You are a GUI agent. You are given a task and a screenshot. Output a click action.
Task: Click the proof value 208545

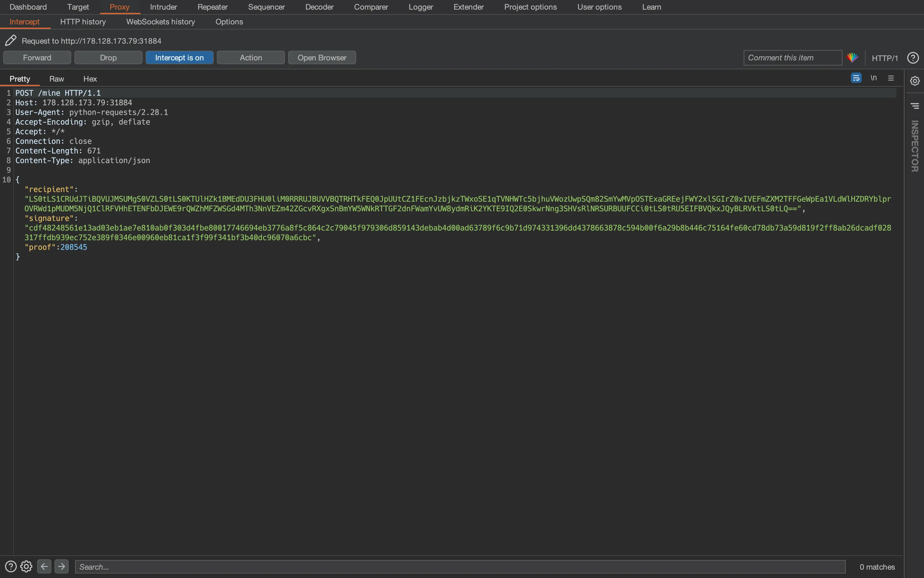tap(74, 247)
